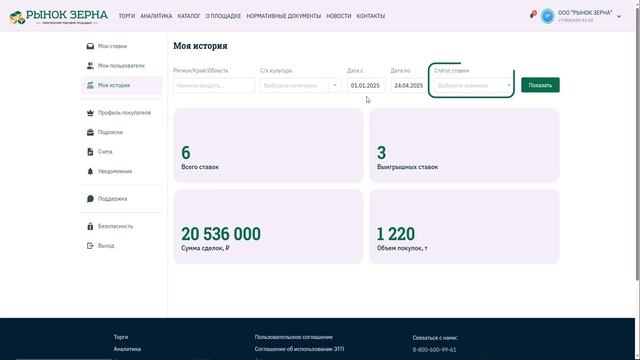Image resolution: width=640 pixels, height=360 pixels.
Task: Click the Сумма сделок card
Action: pyautogui.click(x=268, y=227)
